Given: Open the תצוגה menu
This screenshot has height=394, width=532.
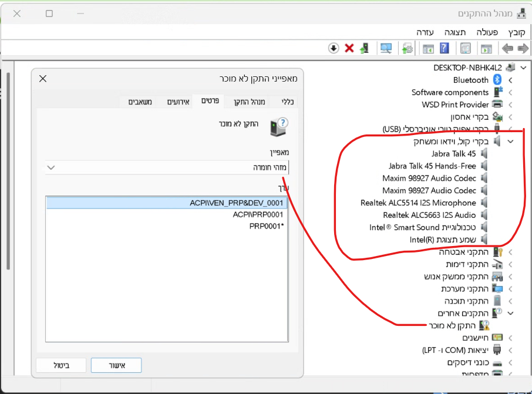Looking at the screenshot, I should coord(454,32).
